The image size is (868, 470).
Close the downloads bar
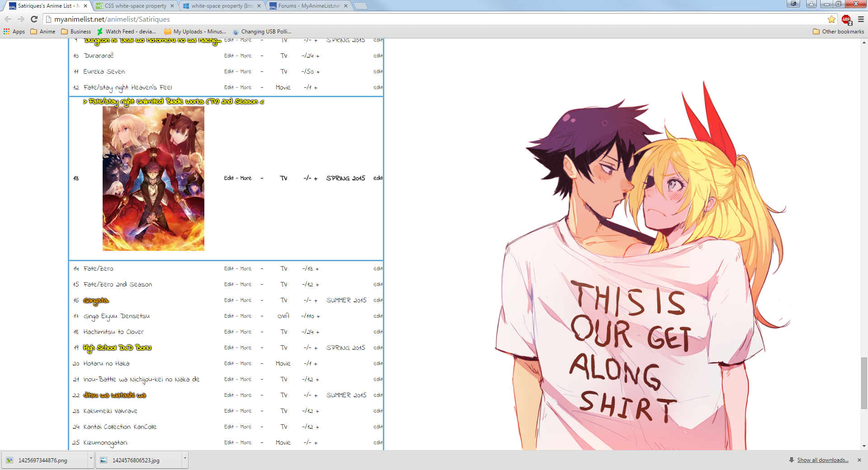click(859, 460)
